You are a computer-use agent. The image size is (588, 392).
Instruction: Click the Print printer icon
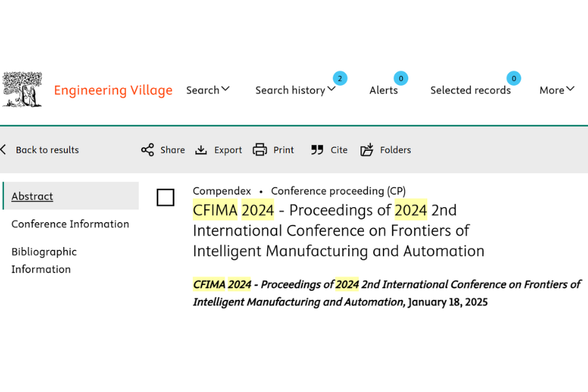(260, 150)
